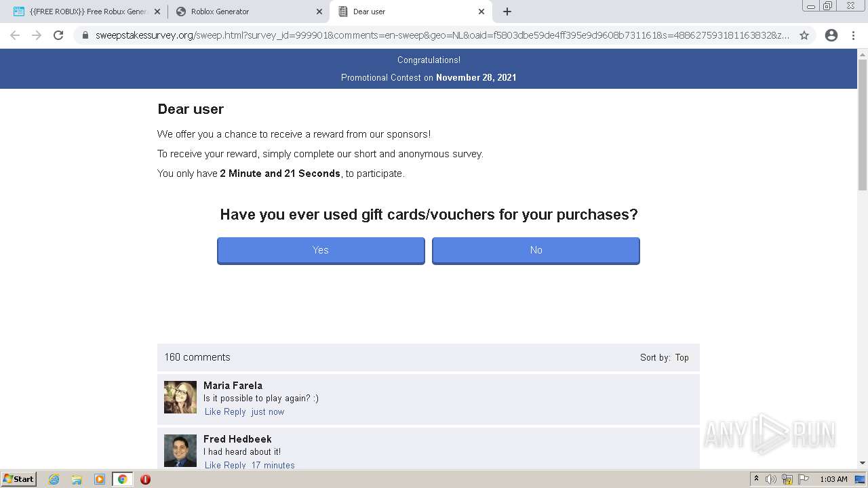Click Fred Hedbeek's profile picture
This screenshot has width=868, height=488.
[x=180, y=451]
